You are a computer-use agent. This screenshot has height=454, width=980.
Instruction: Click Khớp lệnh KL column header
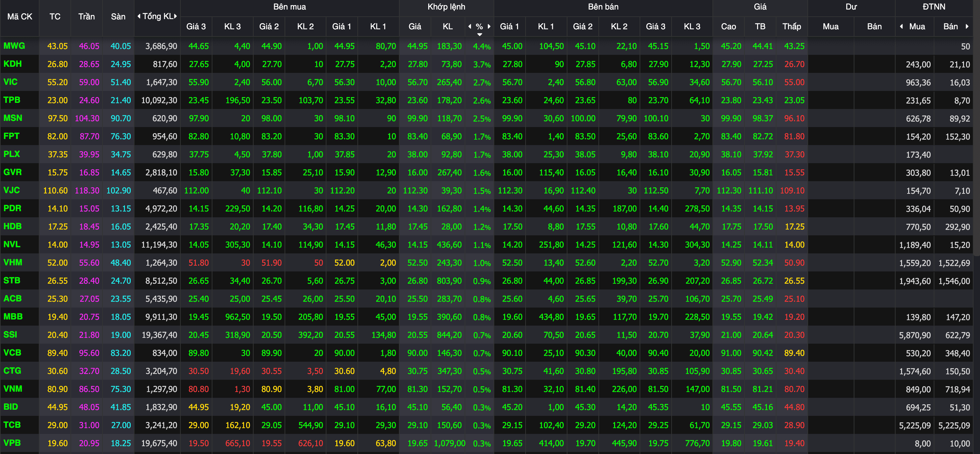point(448,26)
